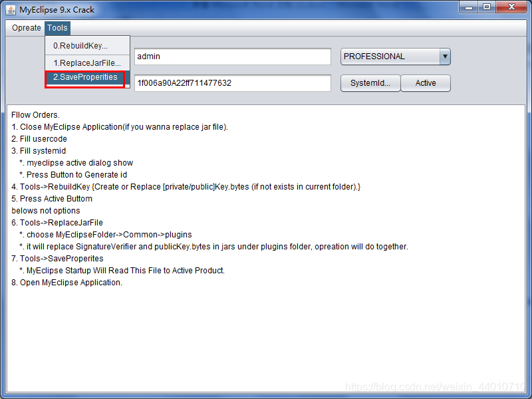Maximize the MyEclipse 9.x Crack window
The height and width of the screenshot is (399, 532).
click(x=487, y=7)
